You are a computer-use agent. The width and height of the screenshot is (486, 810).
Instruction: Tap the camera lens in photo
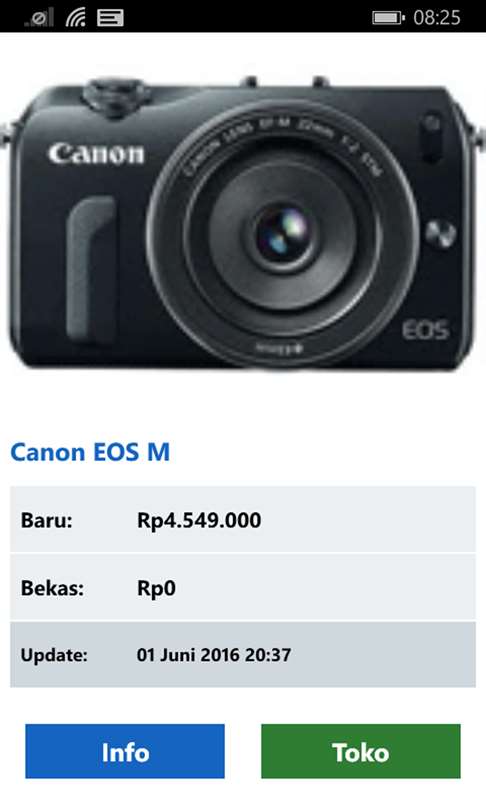pyautogui.click(x=283, y=235)
